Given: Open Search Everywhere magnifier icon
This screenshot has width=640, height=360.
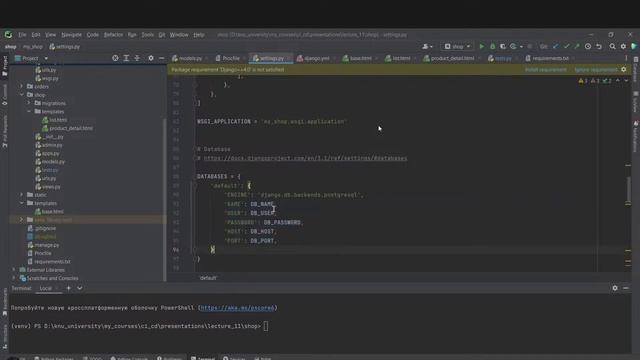Looking at the screenshot, I should [612, 47].
